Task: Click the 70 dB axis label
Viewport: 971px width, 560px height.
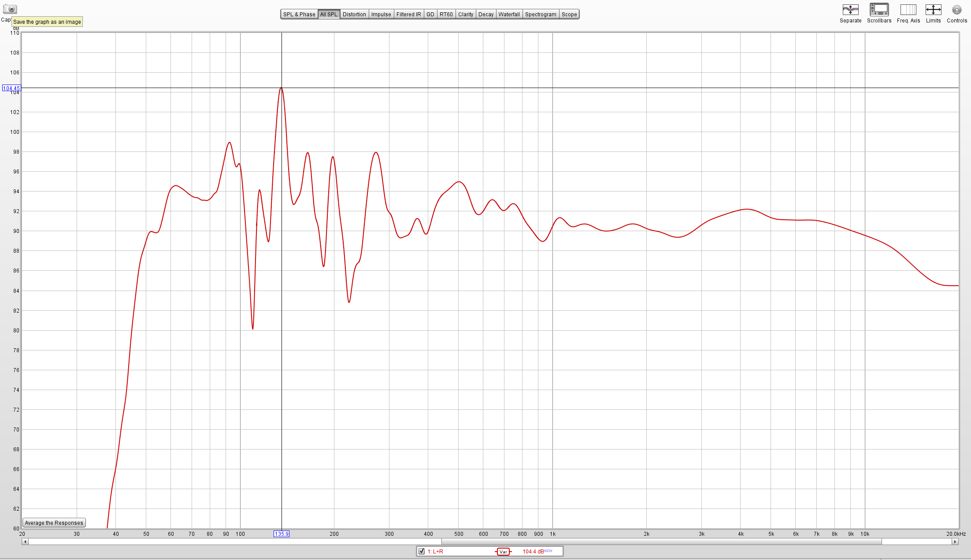Action: tap(16, 429)
